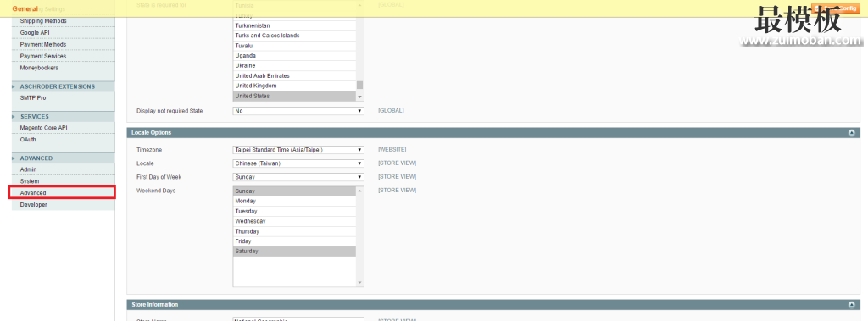Open the First Day of Week dropdown
The image size is (868, 321).
298,177
